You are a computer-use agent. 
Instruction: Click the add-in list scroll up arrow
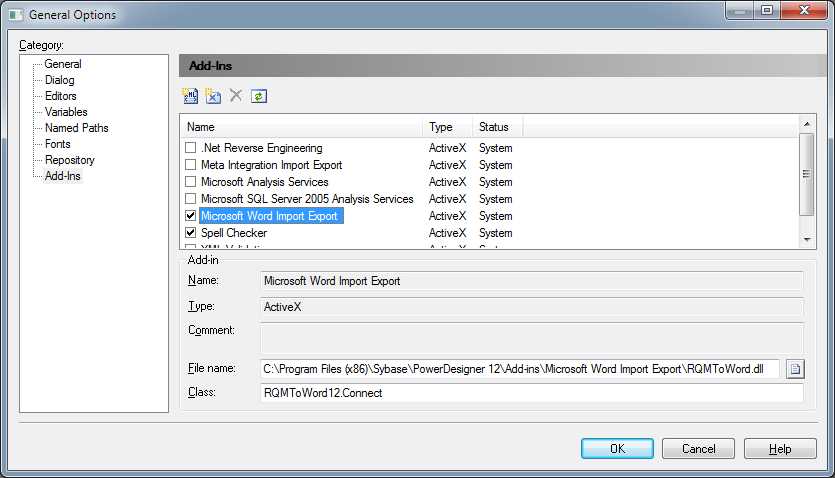click(807, 123)
